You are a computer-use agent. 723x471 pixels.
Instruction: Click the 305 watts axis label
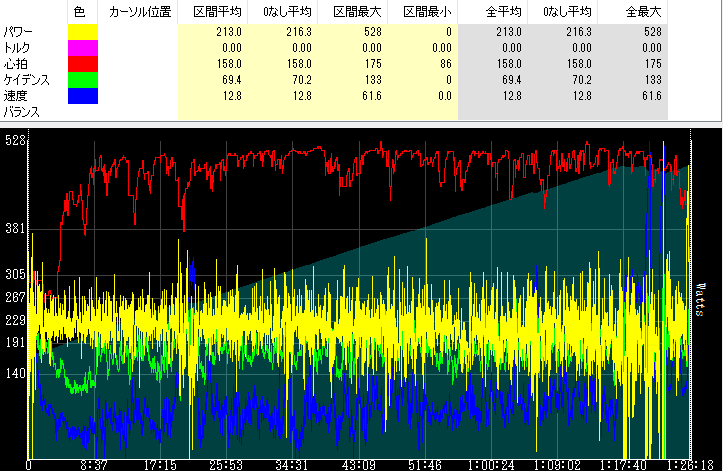click(x=15, y=274)
